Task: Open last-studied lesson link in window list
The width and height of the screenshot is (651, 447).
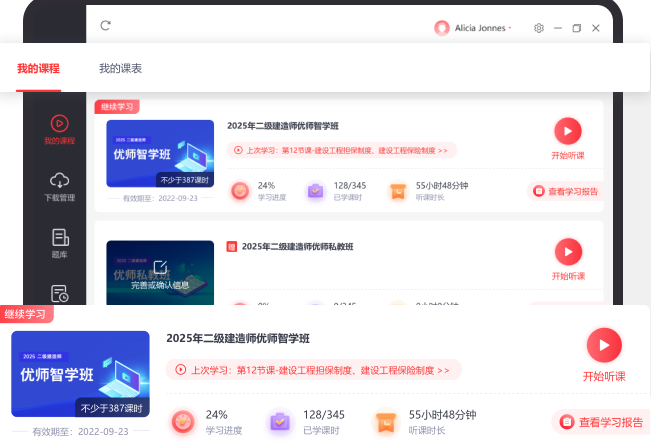Action: [342, 150]
